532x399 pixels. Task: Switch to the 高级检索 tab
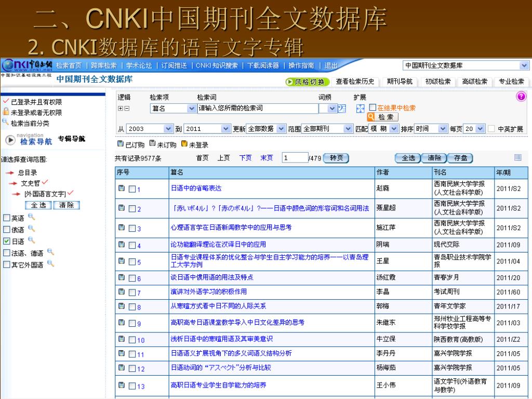pyautogui.click(x=475, y=82)
